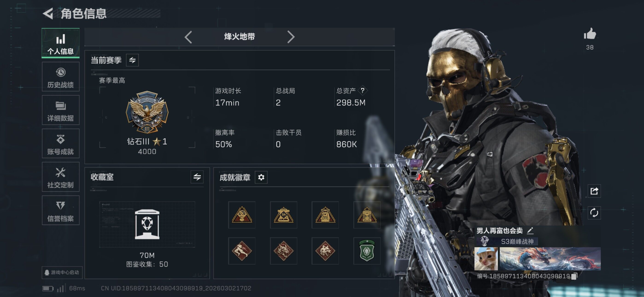Click the cat avatar picture

[486, 259]
